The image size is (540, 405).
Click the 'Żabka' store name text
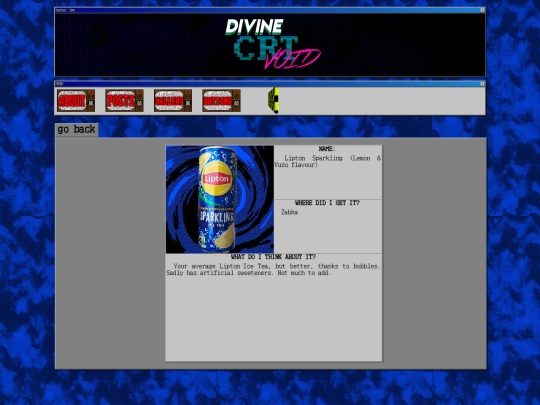(289, 212)
